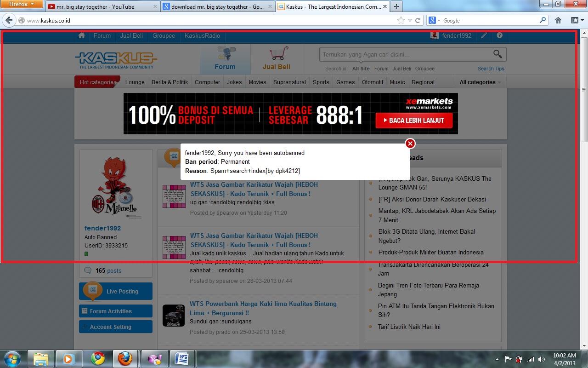Select the Lounge category
Screen dimensions: 588x368
tap(135, 82)
